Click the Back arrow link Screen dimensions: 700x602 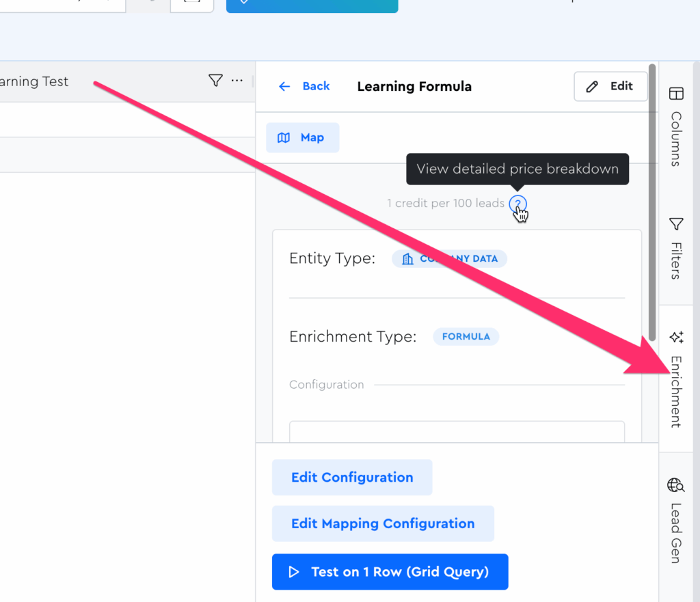tap(304, 86)
